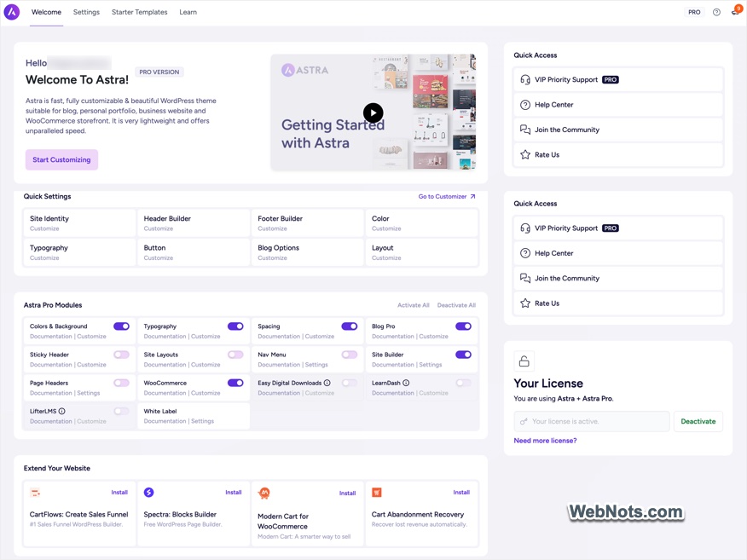
Task: Install Cart Abandonment Recovery
Action: pos(461,493)
